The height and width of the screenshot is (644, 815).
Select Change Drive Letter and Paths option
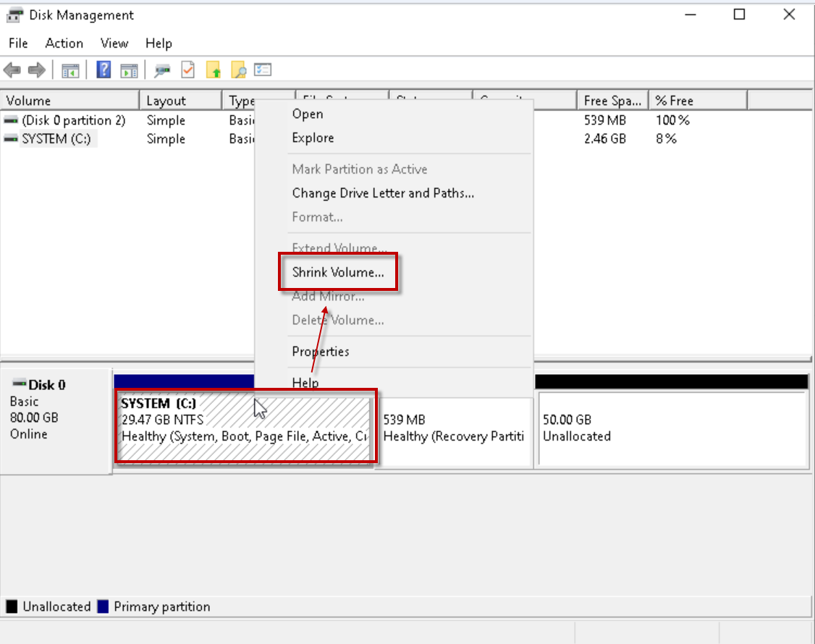[383, 193]
